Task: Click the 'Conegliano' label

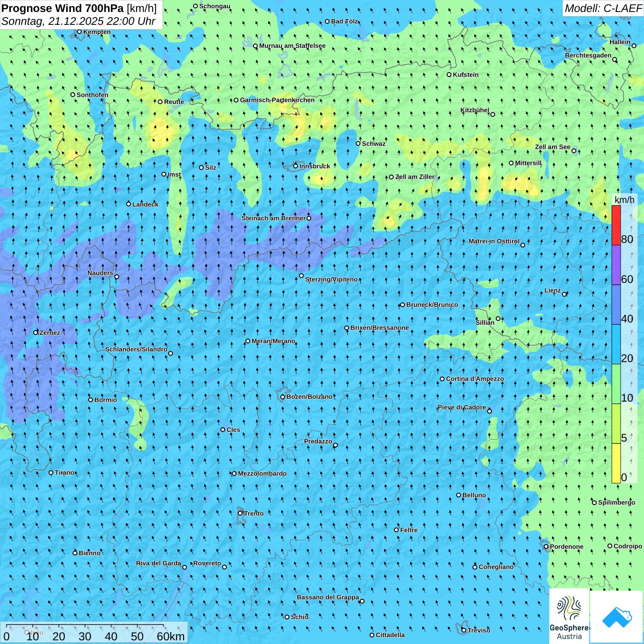Action: click(x=496, y=567)
